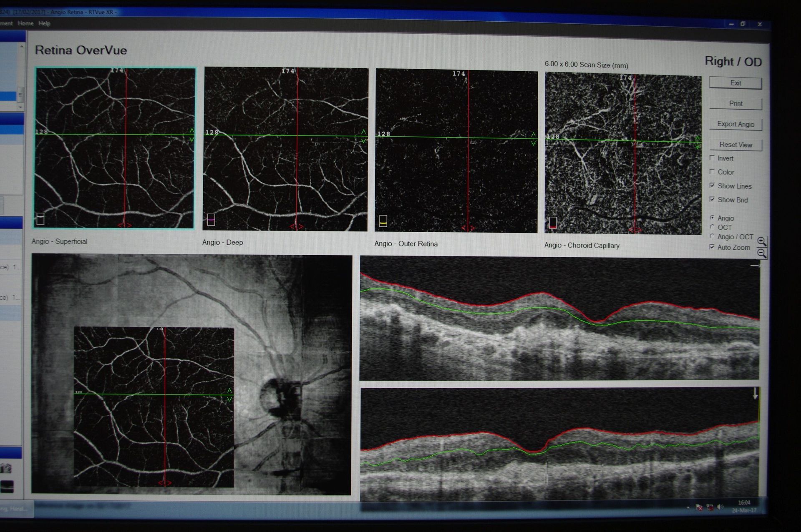Viewport: 801px width, 532px height.
Task: Click the camera icon in left sidebar
Action: pyautogui.click(x=6, y=469)
